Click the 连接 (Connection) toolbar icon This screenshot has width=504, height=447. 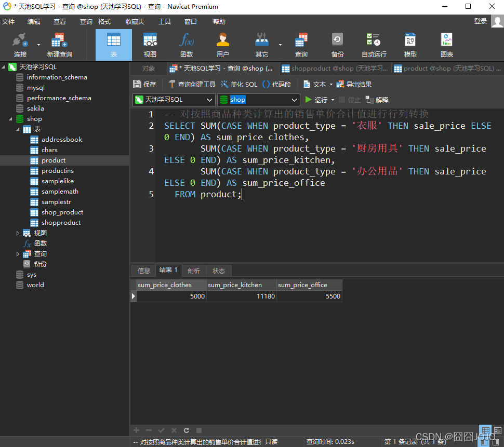(20, 45)
